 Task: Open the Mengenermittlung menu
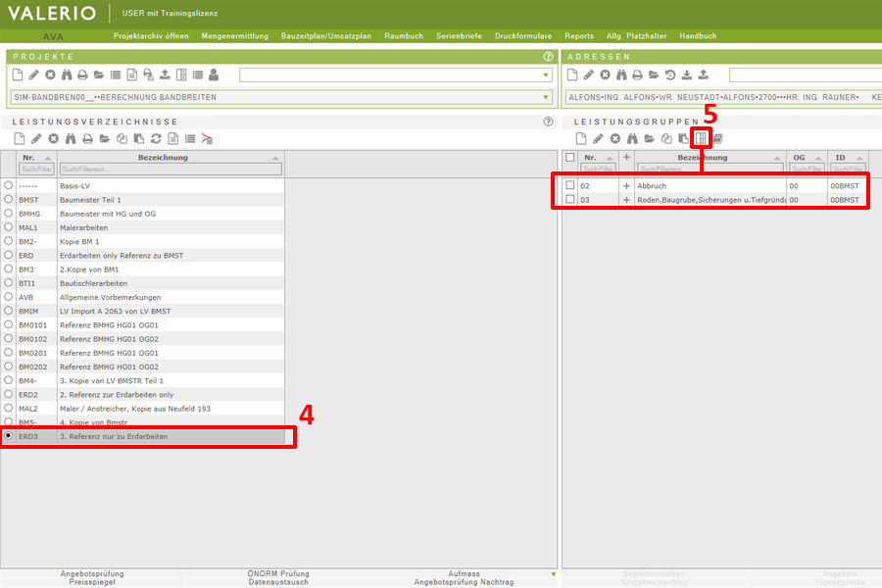coord(234,35)
